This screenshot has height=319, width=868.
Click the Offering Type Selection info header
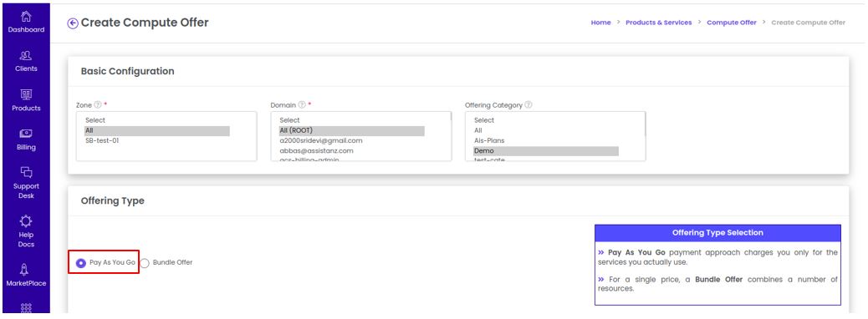[717, 233]
